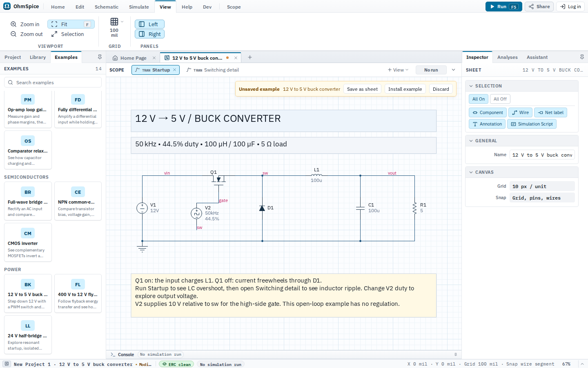Remove the Startup scope view
Image resolution: width=588 pixels, height=368 pixels.
tap(174, 70)
